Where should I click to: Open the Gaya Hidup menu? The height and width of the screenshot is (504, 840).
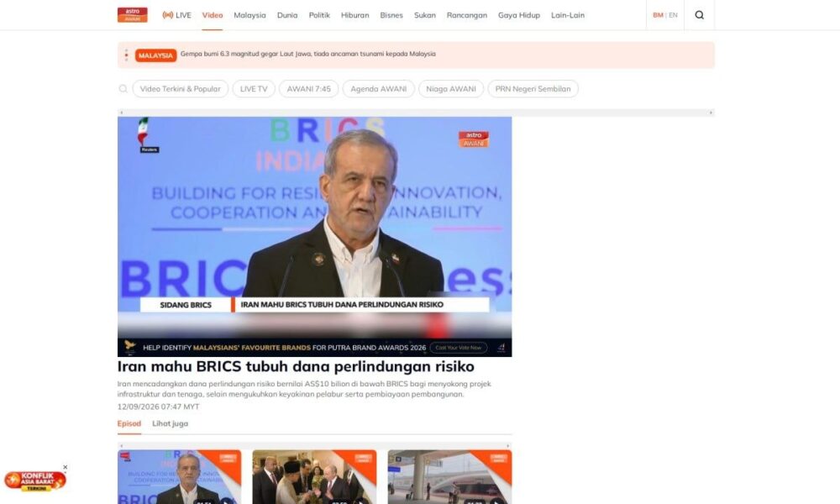coord(519,15)
